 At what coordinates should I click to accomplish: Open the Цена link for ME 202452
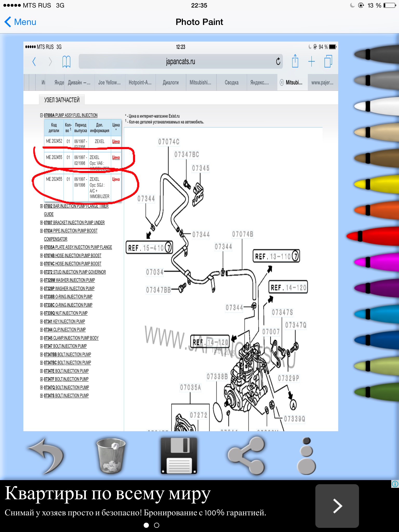pos(116,141)
